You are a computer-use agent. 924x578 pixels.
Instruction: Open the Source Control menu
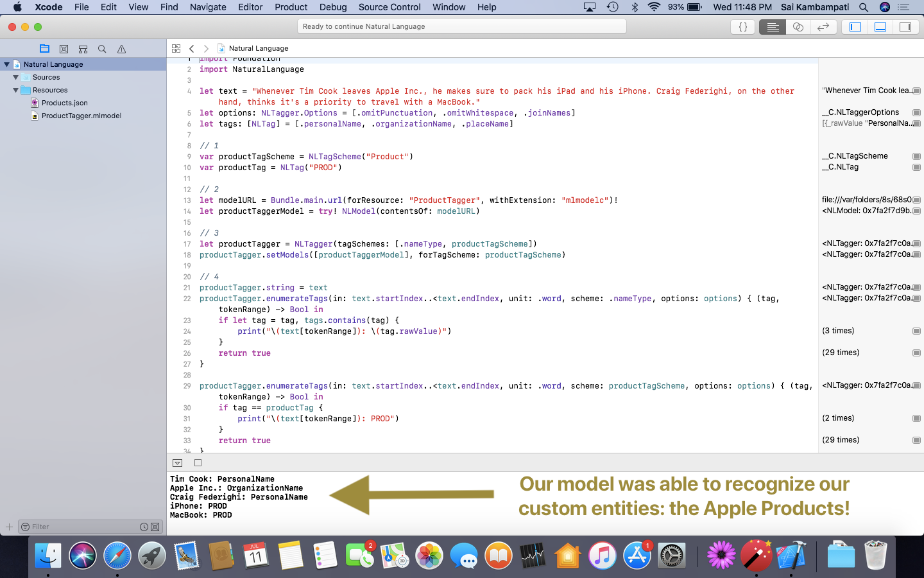click(389, 7)
